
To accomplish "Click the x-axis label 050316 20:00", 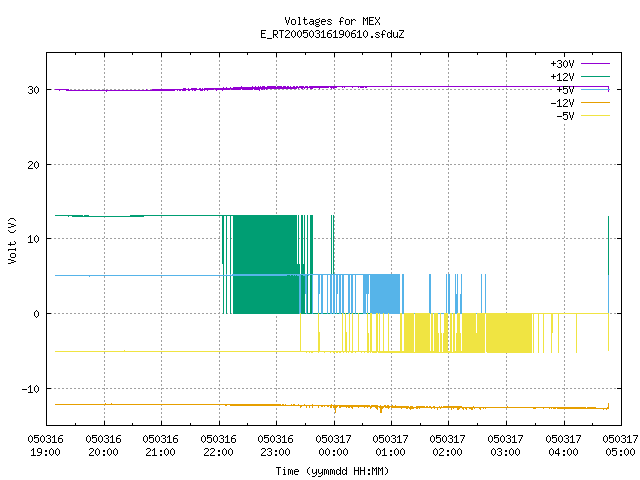I will (104, 445).
